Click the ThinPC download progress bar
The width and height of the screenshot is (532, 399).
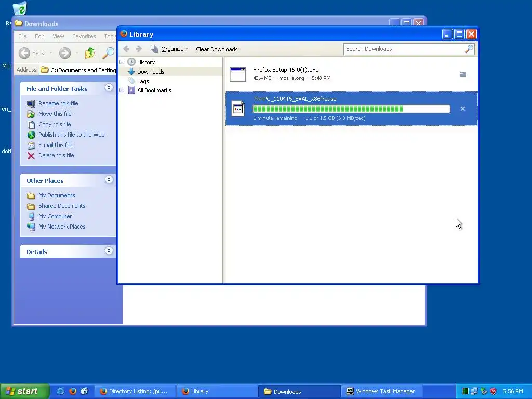(x=352, y=109)
